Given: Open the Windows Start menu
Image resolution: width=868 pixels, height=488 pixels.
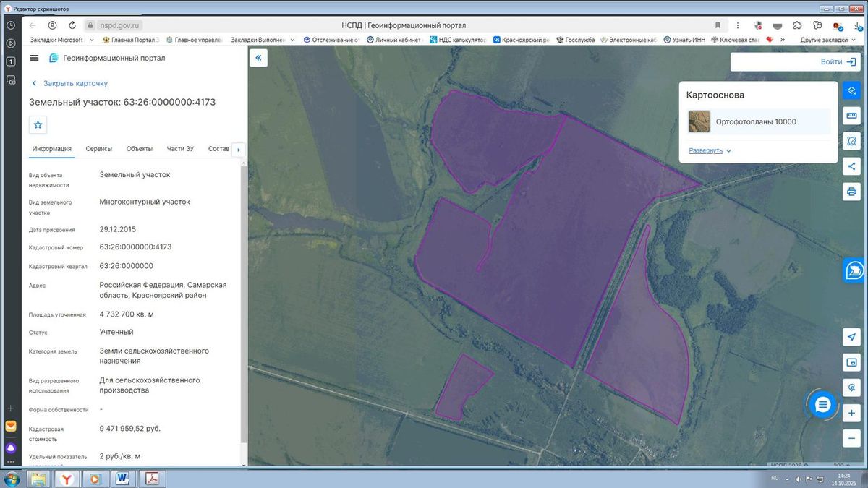Looking at the screenshot, I should click(13, 479).
